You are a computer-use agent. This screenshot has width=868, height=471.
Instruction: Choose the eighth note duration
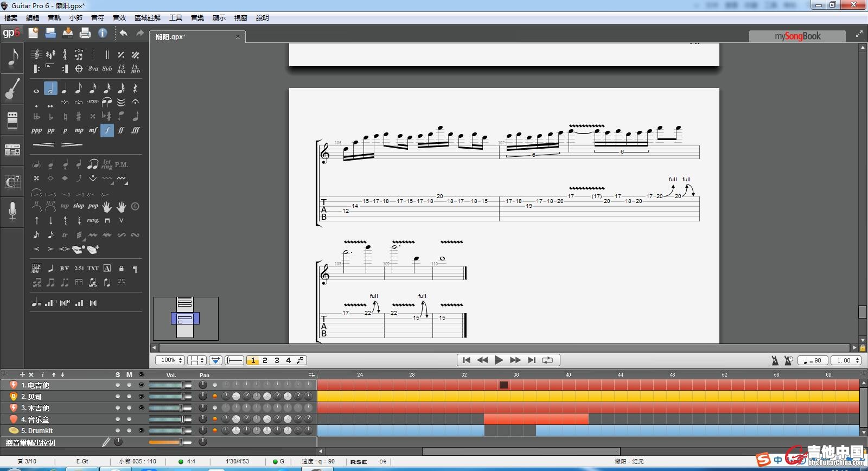point(79,88)
